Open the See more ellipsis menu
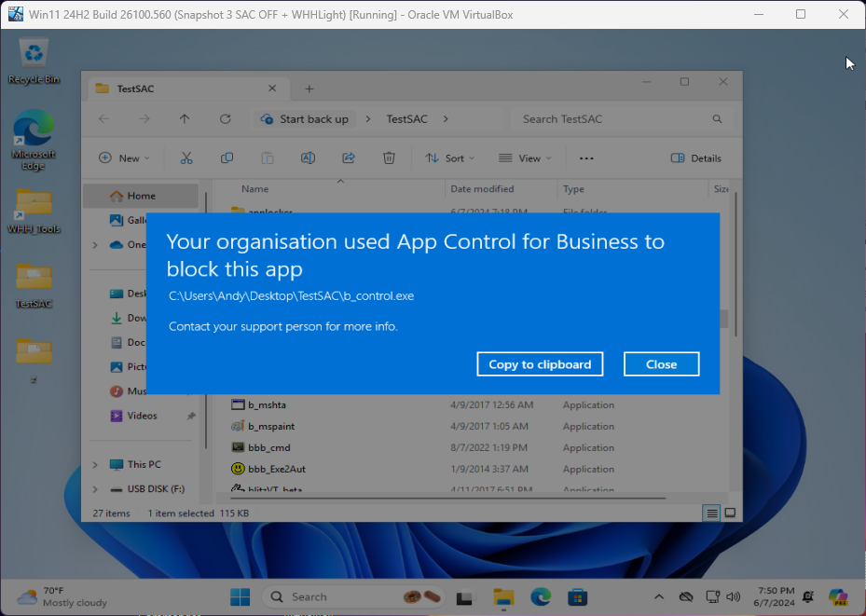The width and height of the screenshot is (866, 616). pyautogui.click(x=586, y=158)
